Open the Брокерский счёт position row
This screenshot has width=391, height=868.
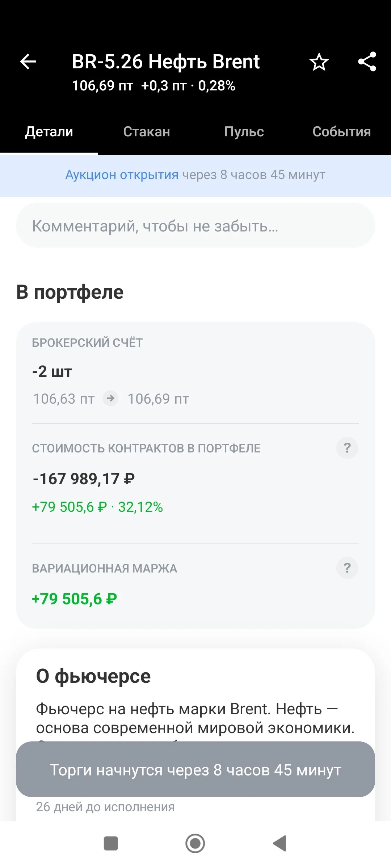click(x=195, y=373)
